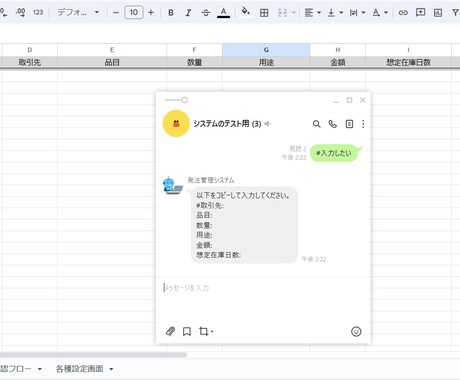This screenshot has height=380, width=460.
Task: Insert a link from toolbar
Action: (403, 13)
